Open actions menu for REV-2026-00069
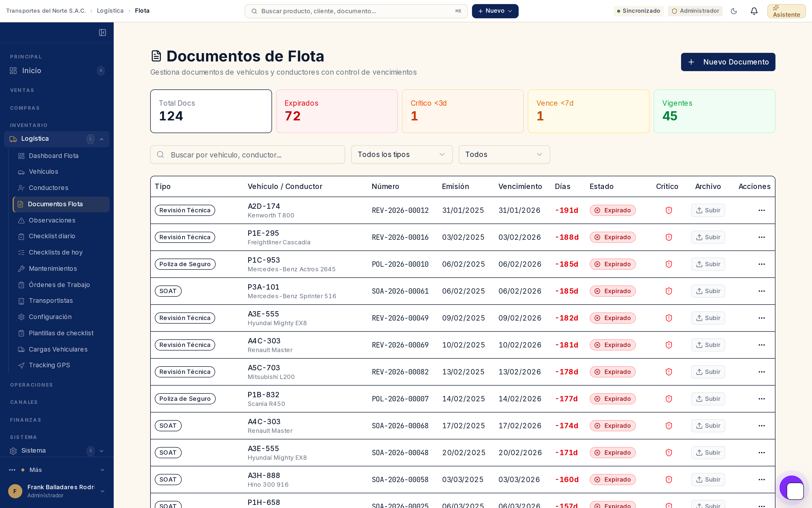The image size is (812, 508). click(x=762, y=345)
